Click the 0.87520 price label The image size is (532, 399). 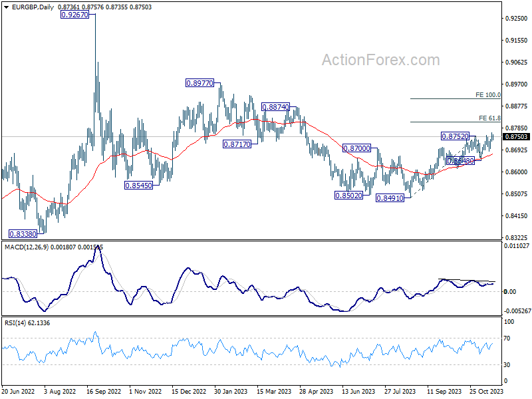pos(455,136)
